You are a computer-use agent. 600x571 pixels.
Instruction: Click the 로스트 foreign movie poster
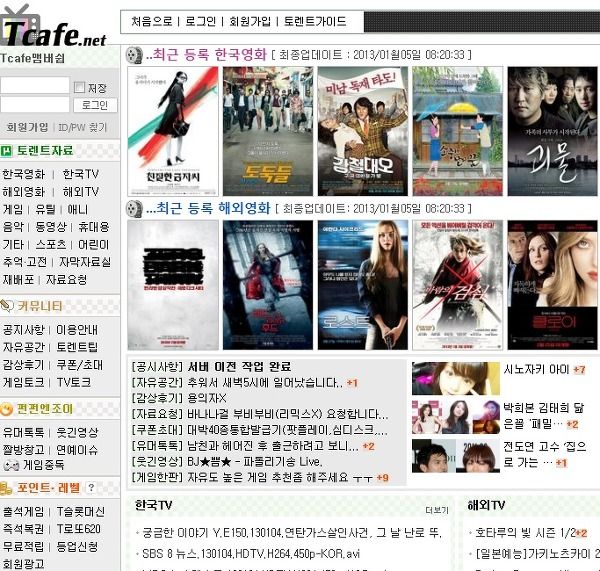click(x=363, y=285)
